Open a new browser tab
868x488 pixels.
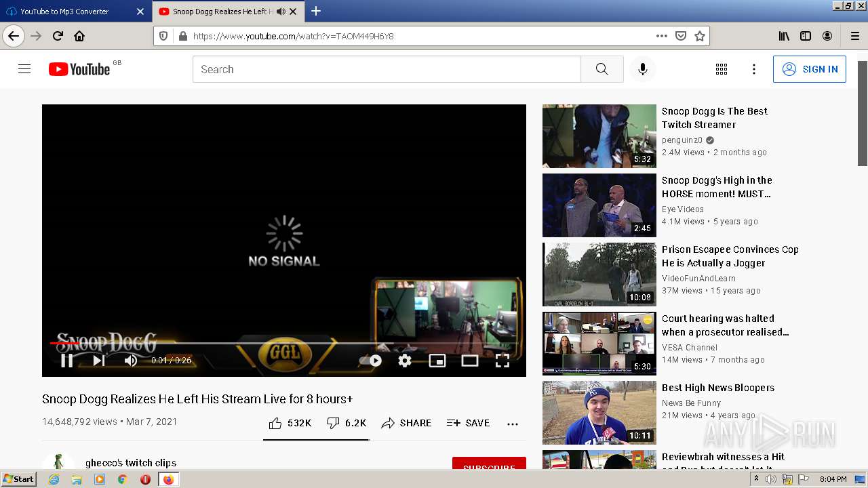(x=316, y=11)
